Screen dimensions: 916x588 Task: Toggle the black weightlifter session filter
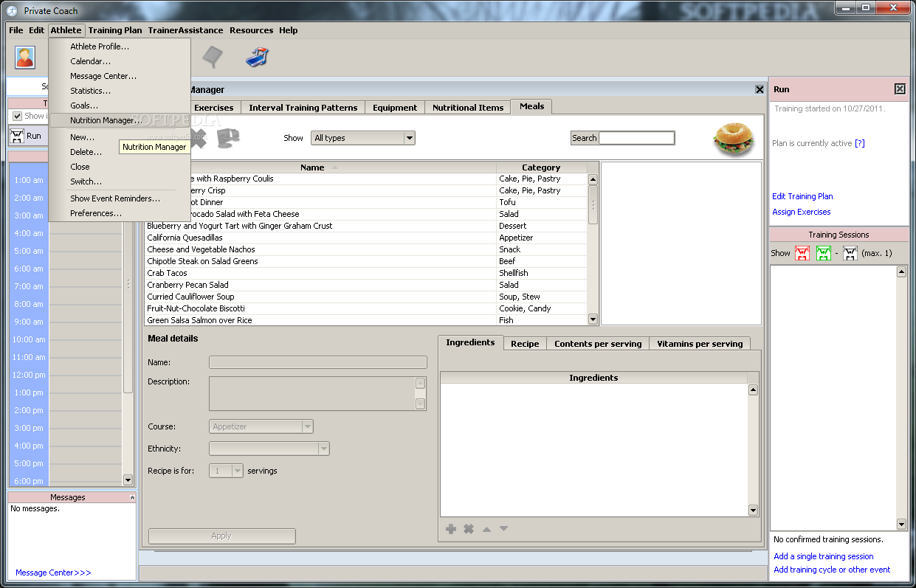tap(850, 253)
